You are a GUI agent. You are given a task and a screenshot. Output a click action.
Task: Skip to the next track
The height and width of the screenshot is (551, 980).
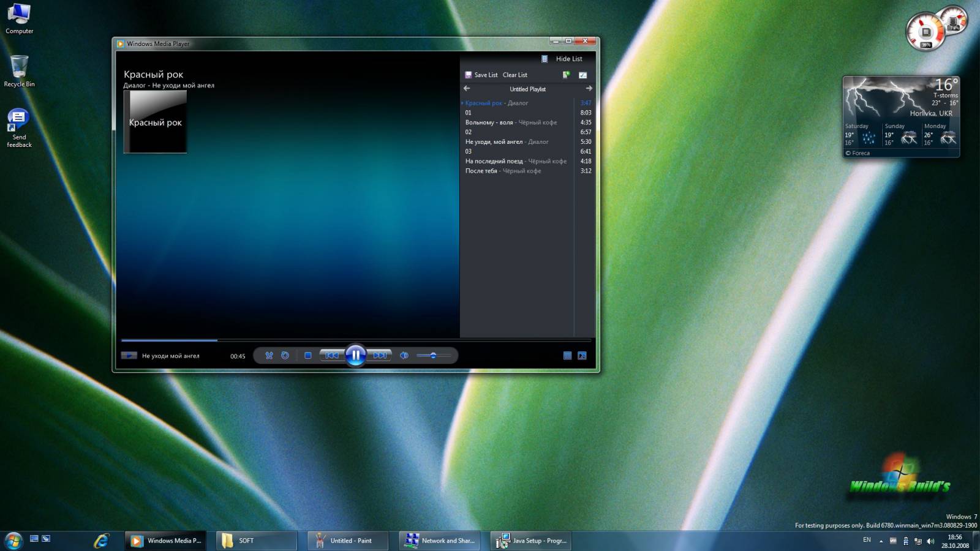coord(380,355)
